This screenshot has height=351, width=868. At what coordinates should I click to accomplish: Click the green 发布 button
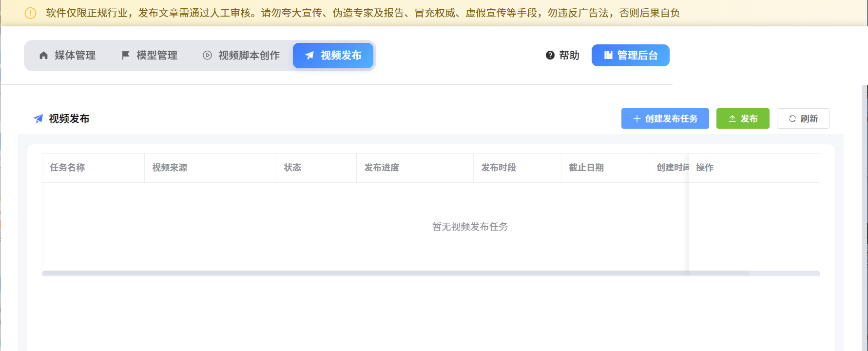pyautogui.click(x=743, y=118)
